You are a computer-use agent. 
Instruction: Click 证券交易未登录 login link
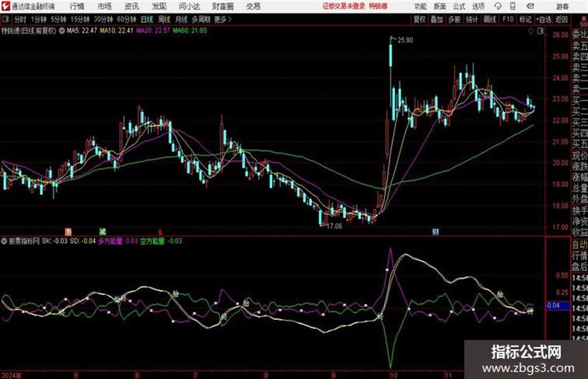tap(344, 6)
